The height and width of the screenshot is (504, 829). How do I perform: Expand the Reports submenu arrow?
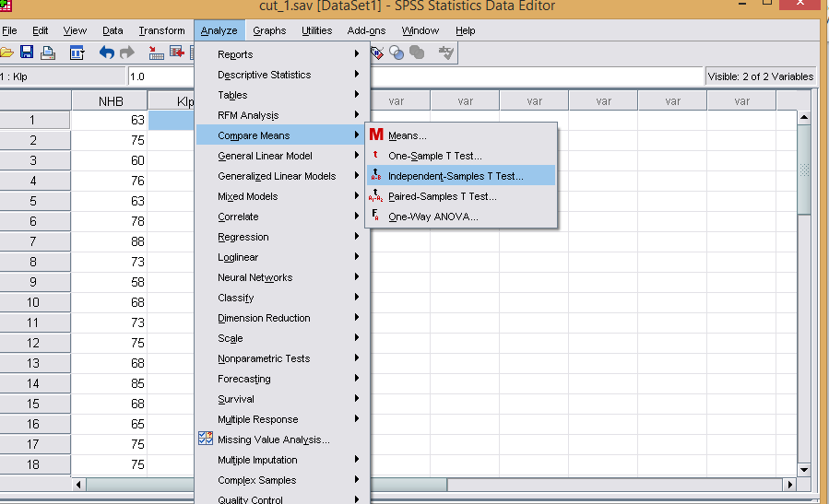tap(357, 53)
